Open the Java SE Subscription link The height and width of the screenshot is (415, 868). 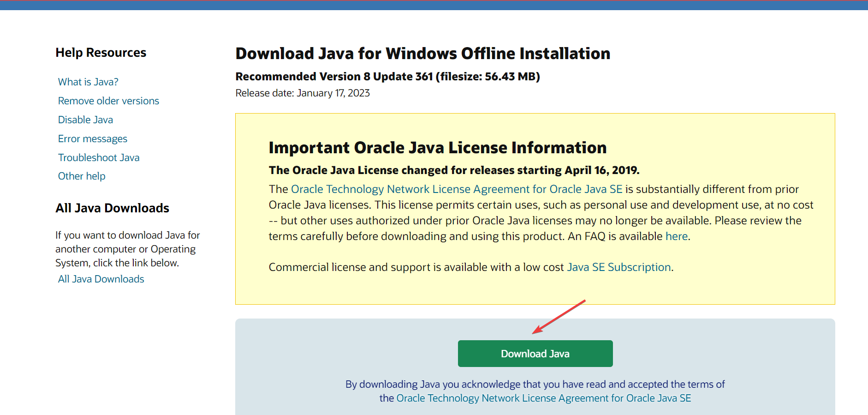(618, 267)
